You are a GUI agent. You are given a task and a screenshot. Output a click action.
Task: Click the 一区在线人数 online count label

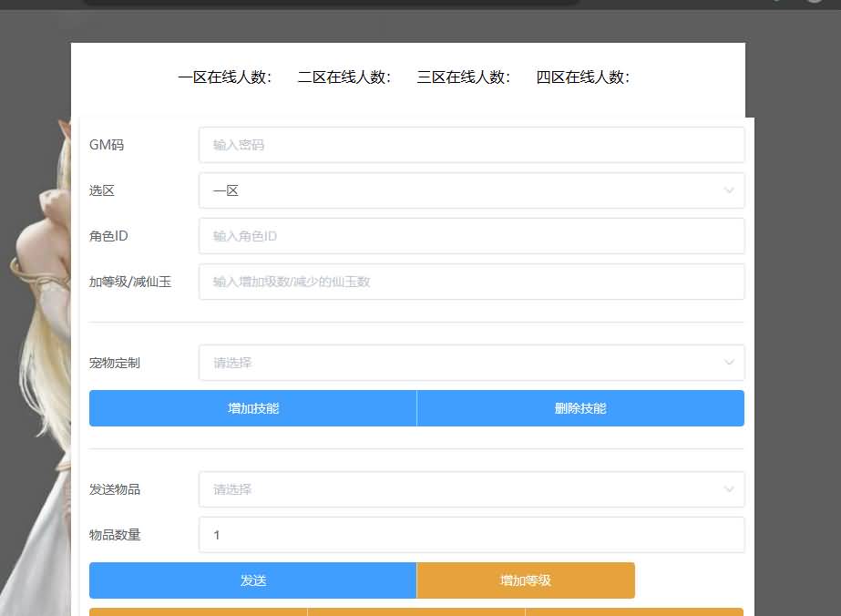(224, 77)
